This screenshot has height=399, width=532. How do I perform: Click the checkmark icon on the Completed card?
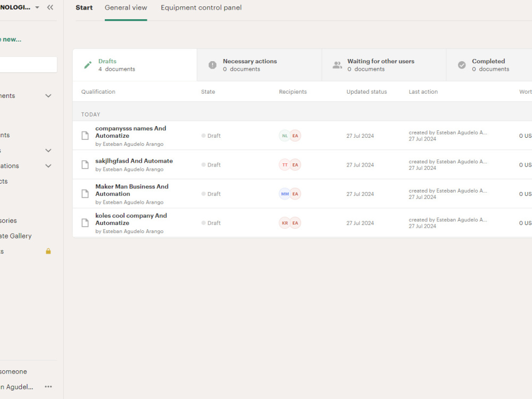[x=462, y=64]
